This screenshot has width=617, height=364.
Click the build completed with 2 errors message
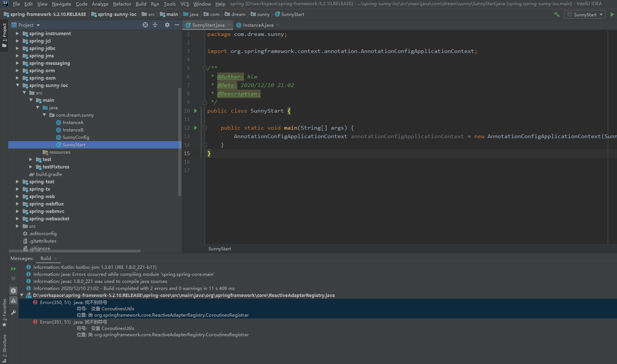click(134, 288)
